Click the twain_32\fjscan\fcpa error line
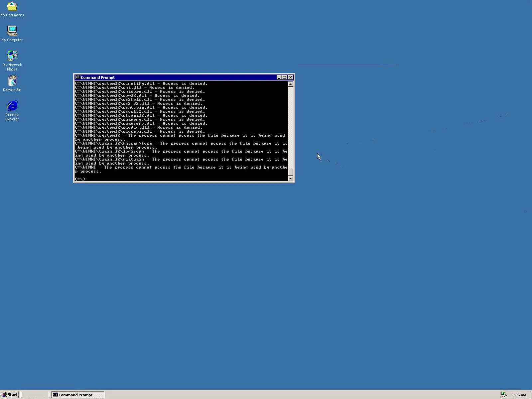 tap(181, 145)
